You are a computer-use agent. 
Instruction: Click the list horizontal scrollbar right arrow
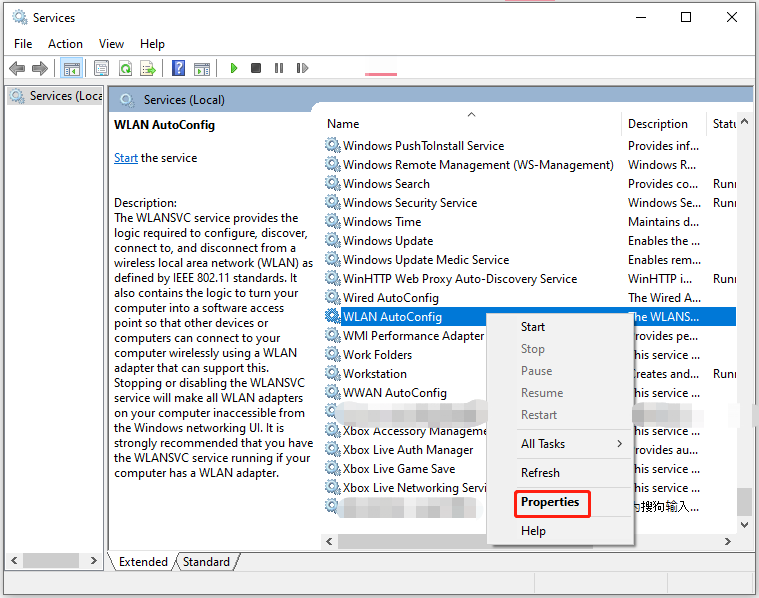728,541
